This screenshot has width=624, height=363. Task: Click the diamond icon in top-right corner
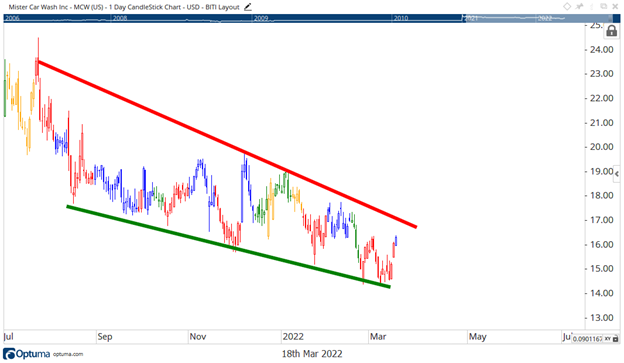tap(567, 6)
